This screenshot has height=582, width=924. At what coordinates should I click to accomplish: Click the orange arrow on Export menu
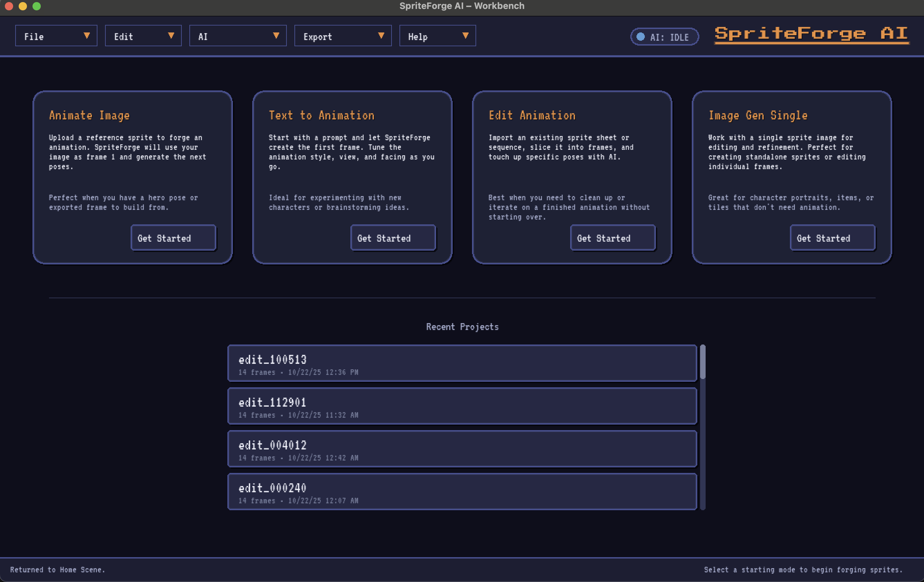381,36
